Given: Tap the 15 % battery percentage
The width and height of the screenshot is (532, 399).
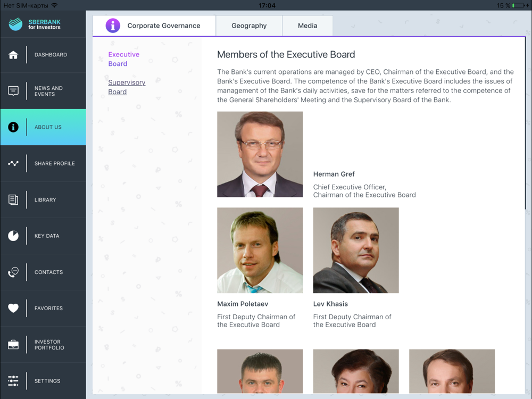Looking at the screenshot, I should click(503, 5).
